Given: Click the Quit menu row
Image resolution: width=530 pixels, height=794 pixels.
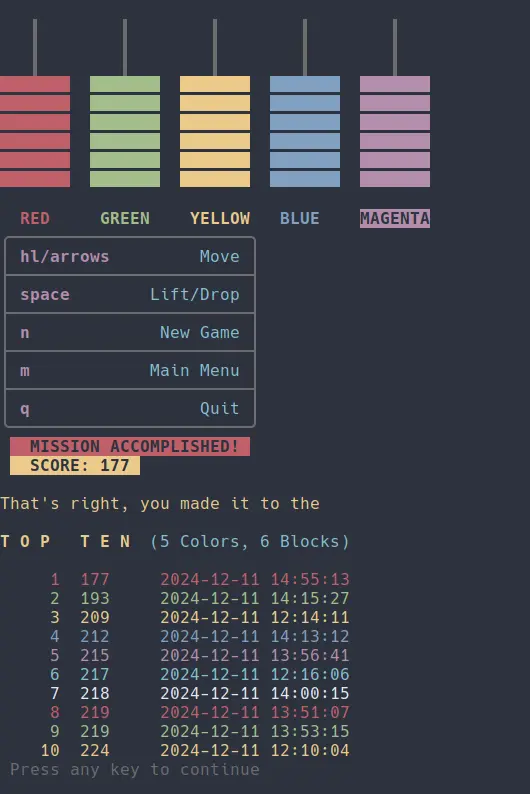Looking at the screenshot, I should click(130, 408).
